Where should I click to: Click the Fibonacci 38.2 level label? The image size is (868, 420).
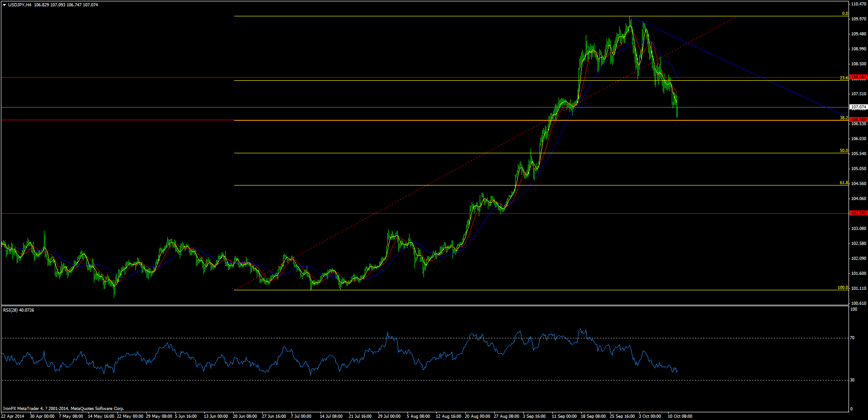[x=844, y=117]
